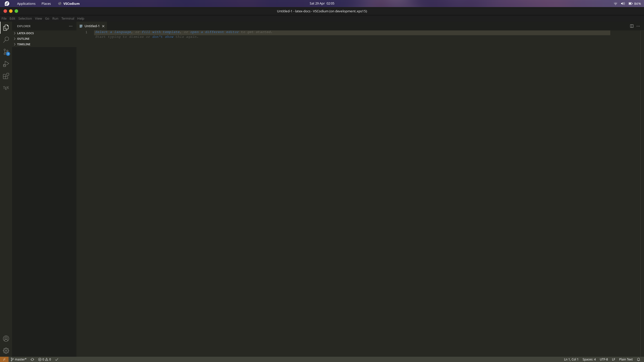The image size is (644, 362).
Task: Expand the LATEX-DOCS folder section
Action: click(44, 33)
